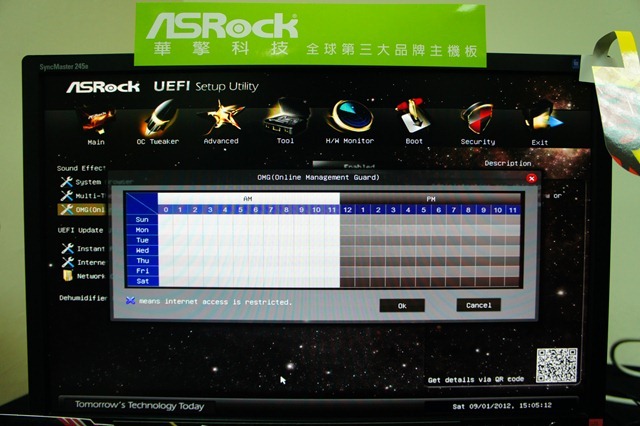Select the Sun row header

click(142, 220)
